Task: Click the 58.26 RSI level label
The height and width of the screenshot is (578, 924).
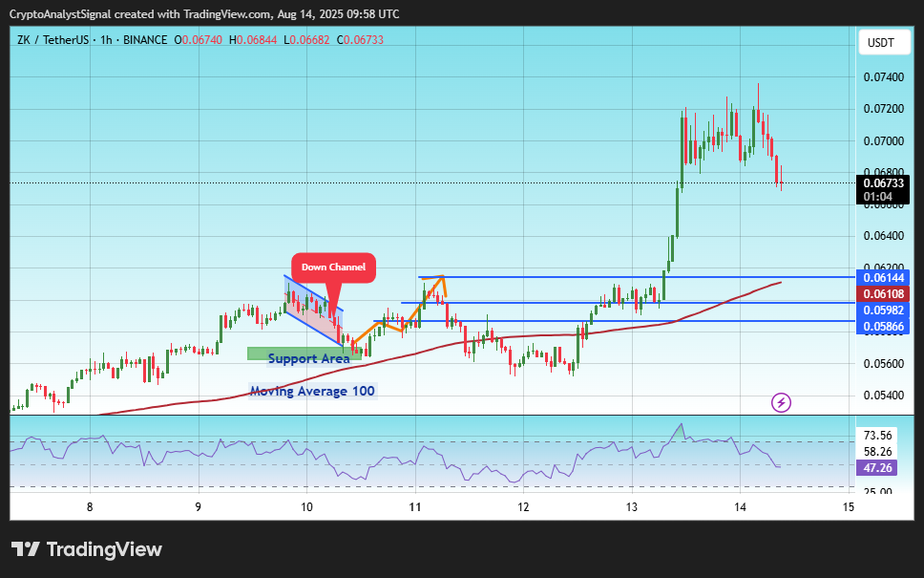Action: click(x=877, y=452)
